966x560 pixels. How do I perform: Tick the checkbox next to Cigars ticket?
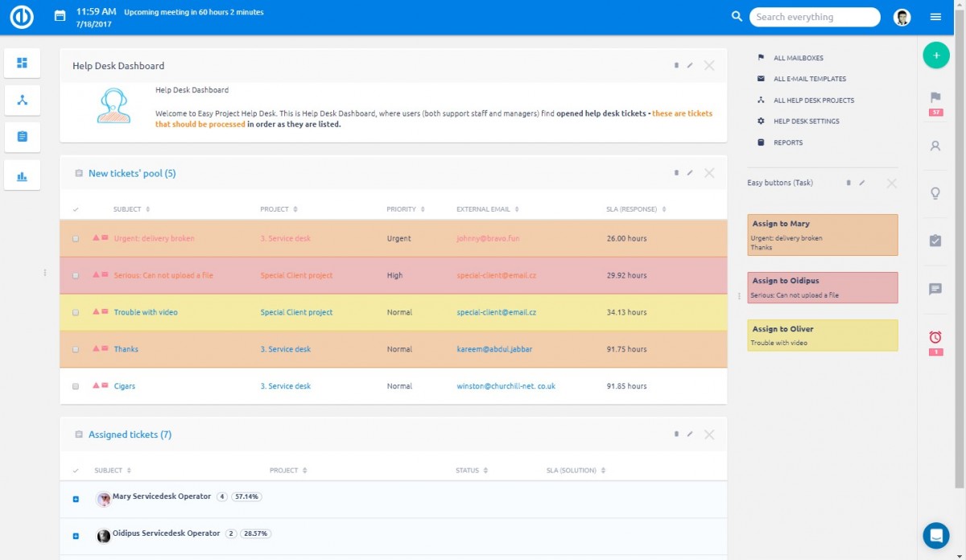76,387
